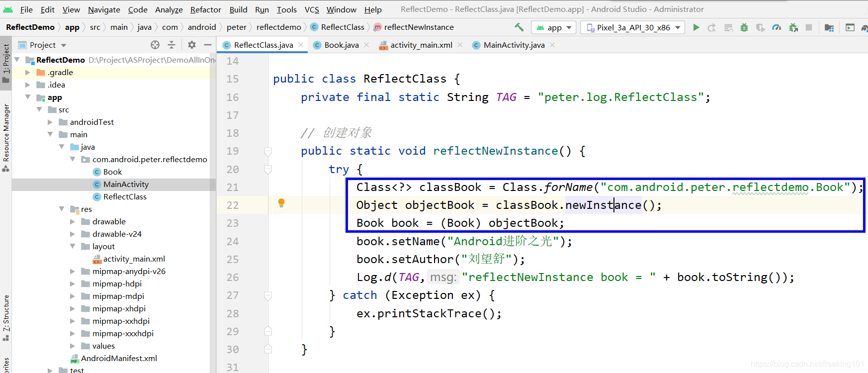Click the Stop square icon
The width and height of the screenshot is (868, 373).
(809, 27)
